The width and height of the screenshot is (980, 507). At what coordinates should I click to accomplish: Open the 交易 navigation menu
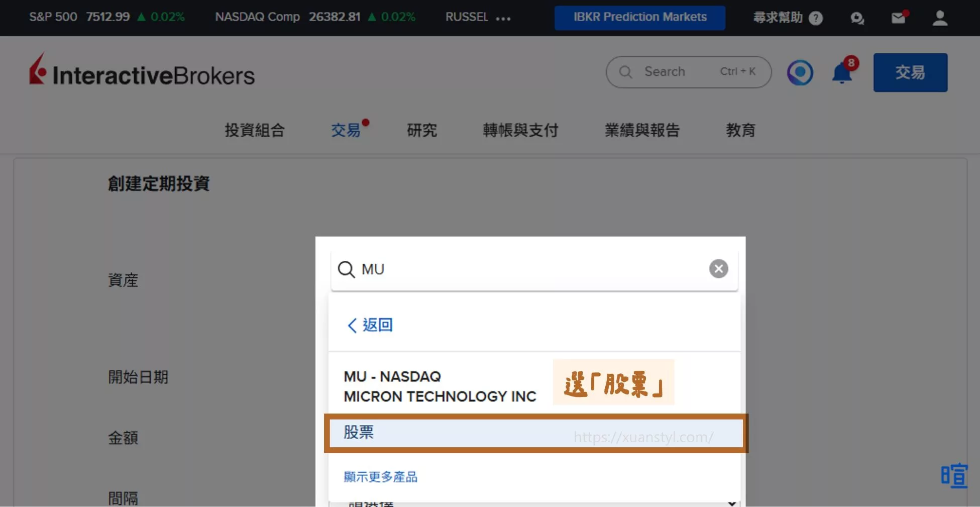click(346, 130)
